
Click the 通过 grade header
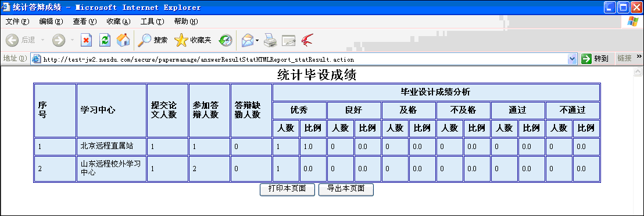(x=518, y=110)
